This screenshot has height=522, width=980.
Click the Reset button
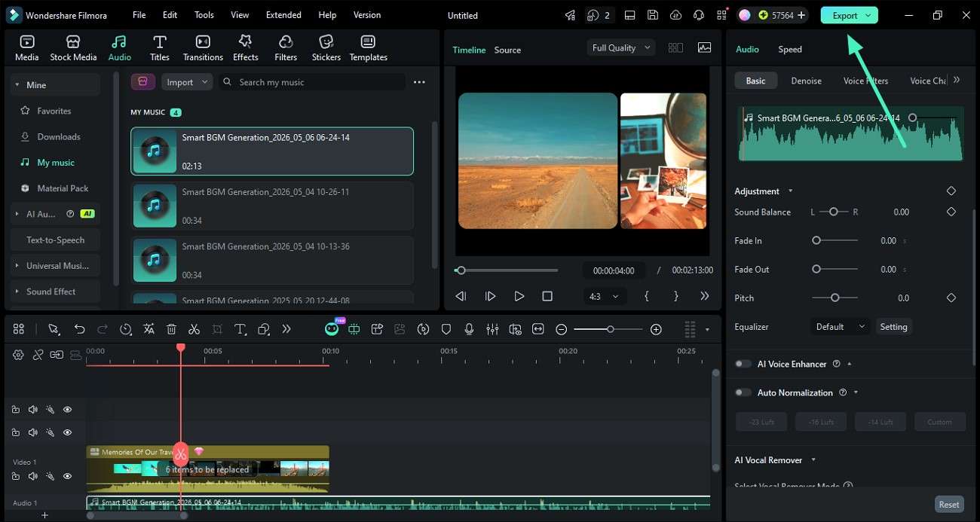point(949,505)
